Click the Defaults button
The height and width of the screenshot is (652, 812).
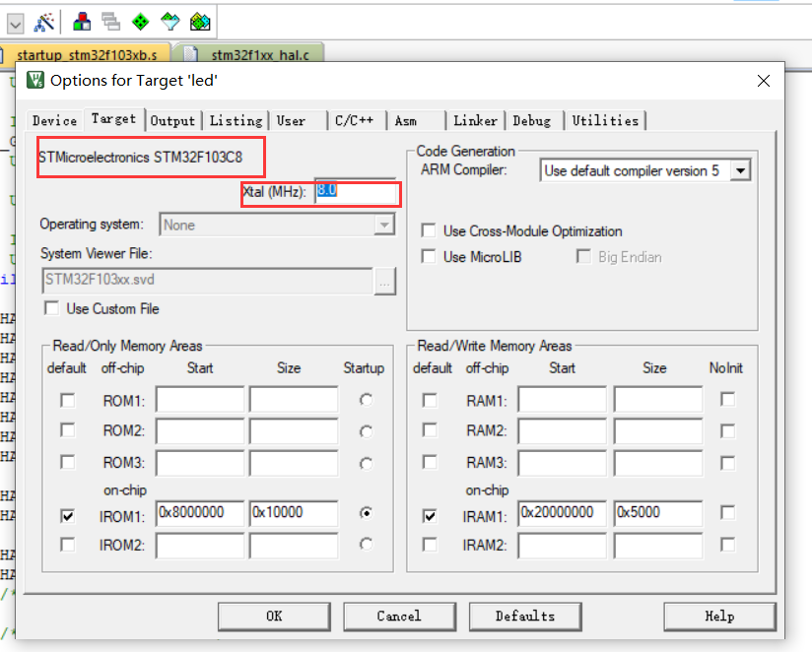point(525,617)
